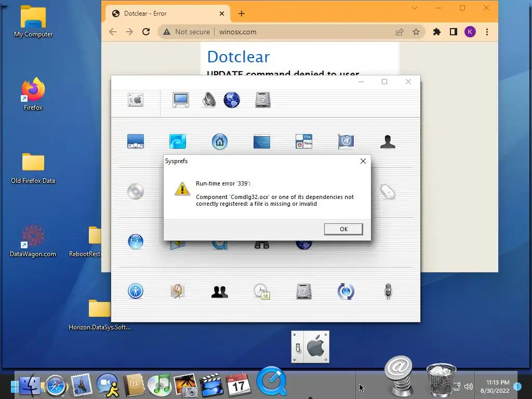Select the Old Firefox Data folder
Screen dimensions: 532x399
(33, 168)
